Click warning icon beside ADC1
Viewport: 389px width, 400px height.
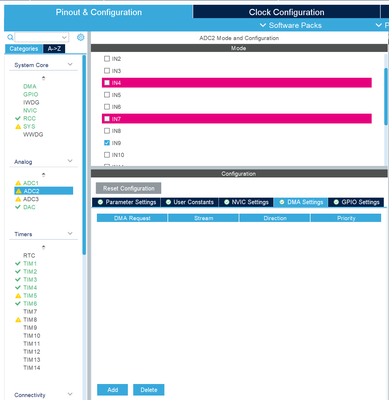click(18, 183)
